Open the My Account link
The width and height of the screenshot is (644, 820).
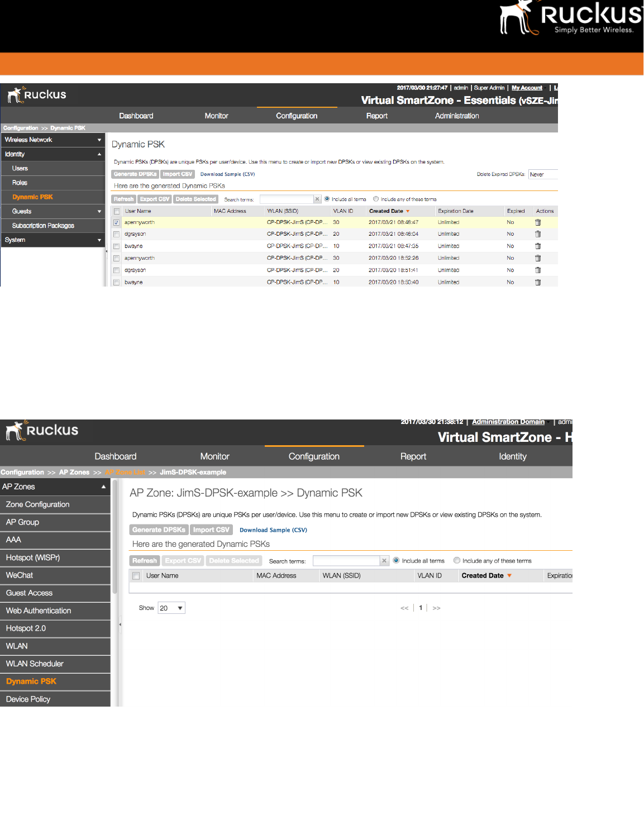coord(527,88)
